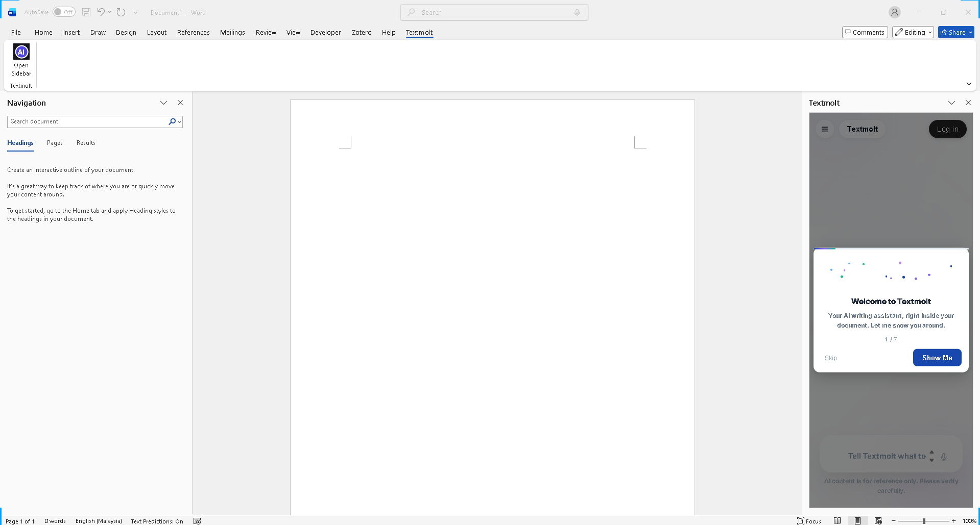Open the Layout tab
980x525 pixels.
coord(157,32)
